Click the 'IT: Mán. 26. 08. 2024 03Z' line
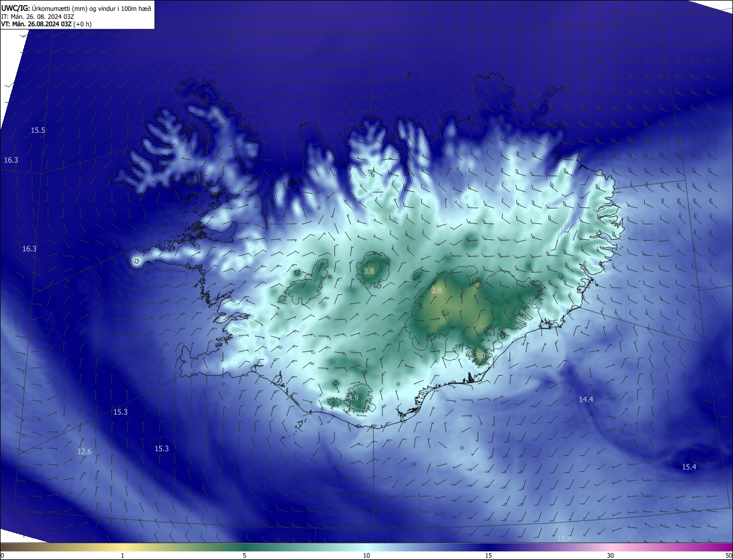Image resolution: width=733 pixels, height=560 pixels. tap(38, 16)
